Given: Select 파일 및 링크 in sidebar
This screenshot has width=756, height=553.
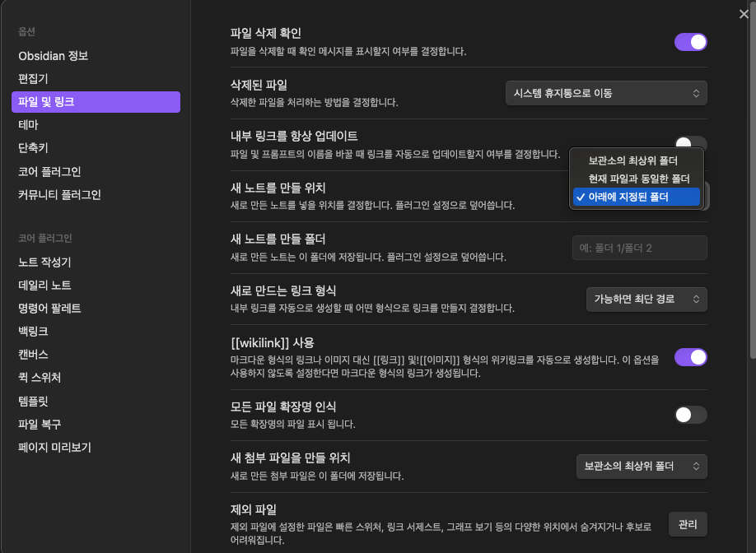Looking at the screenshot, I should click(x=96, y=102).
